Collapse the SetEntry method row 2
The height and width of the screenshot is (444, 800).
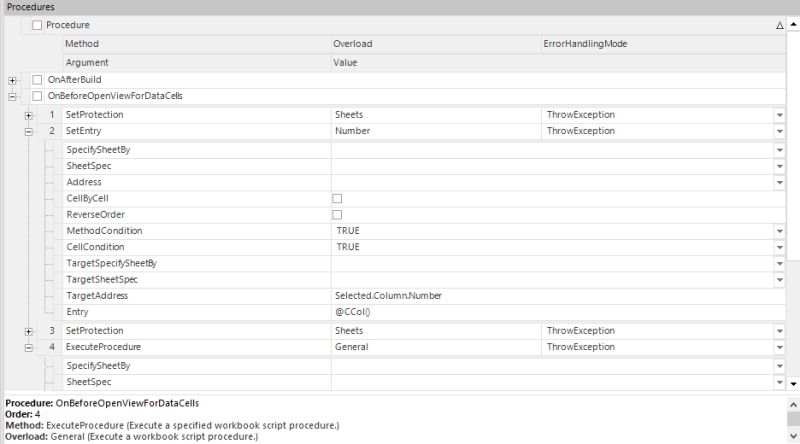[29, 132]
